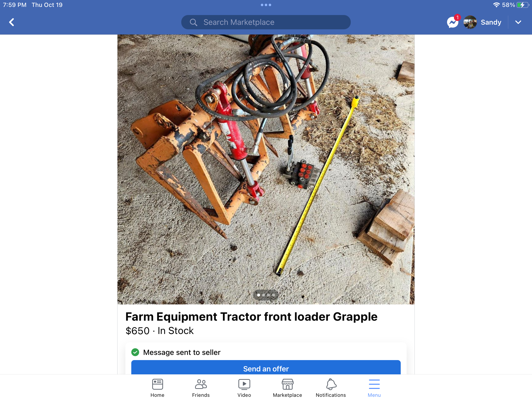Open the Friends tab
532x399 pixels.
(x=201, y=388)
